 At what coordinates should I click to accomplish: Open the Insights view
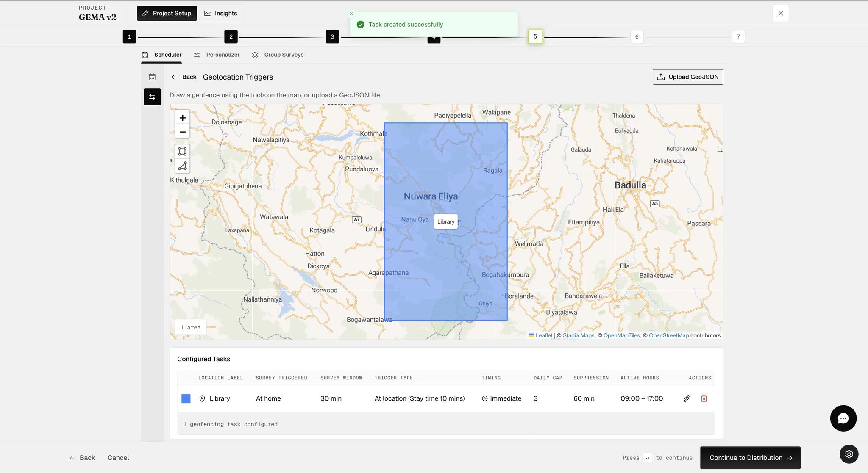pyautogui.click(x=221, y=13)
